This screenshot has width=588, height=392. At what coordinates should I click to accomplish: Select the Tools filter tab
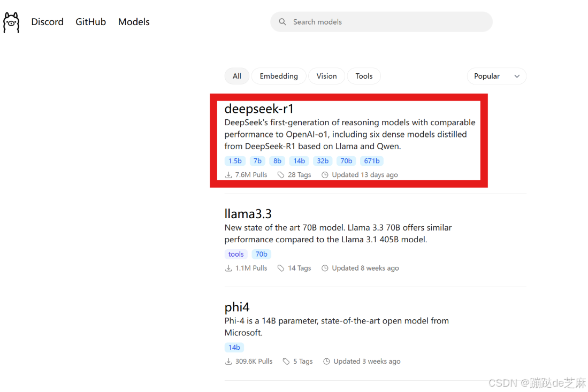364,76
